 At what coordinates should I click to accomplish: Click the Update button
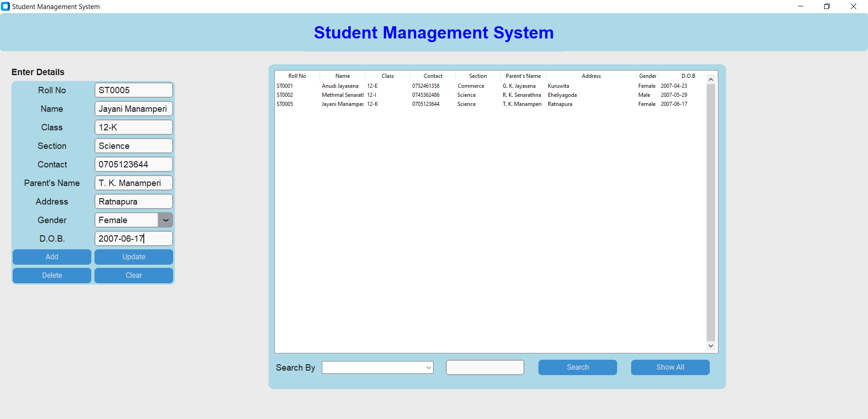[133, 257]
